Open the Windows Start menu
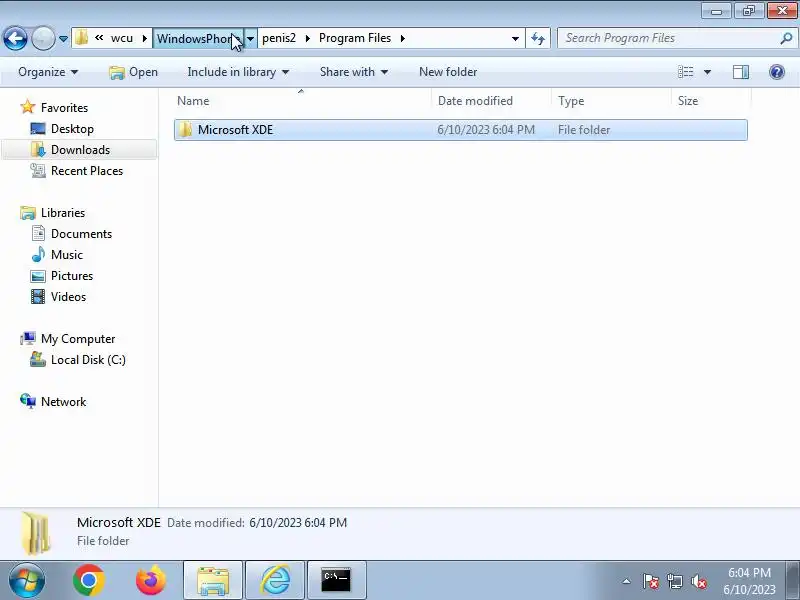The image size is (800, 600). click(x=27, y=581)
